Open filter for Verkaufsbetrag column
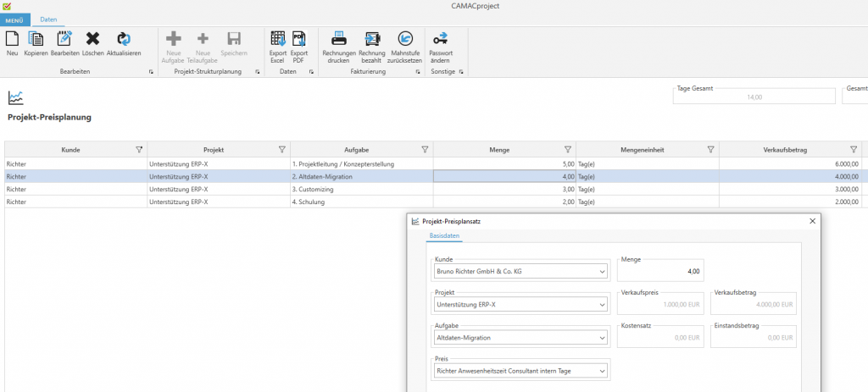This screenshot has height=392, width=868. pyautogui.click(x=853, y=149)
